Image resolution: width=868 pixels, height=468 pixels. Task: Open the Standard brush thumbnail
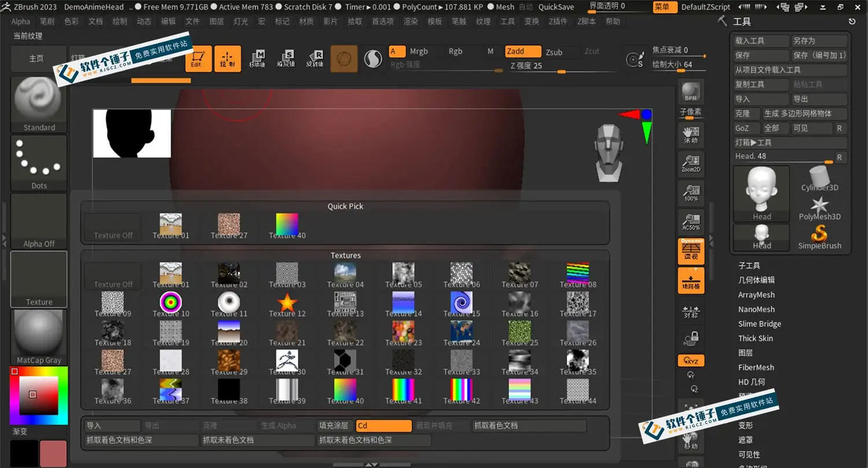39,105
